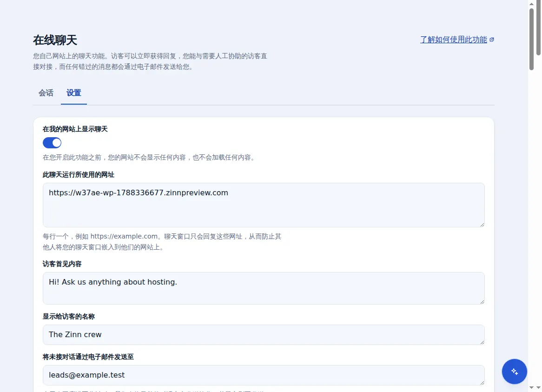Grab resize handle of The Zinn crew field
Image resolution: width=542 pixels, height=392 pixels.
pyautogui.click(x=482, y=342)
